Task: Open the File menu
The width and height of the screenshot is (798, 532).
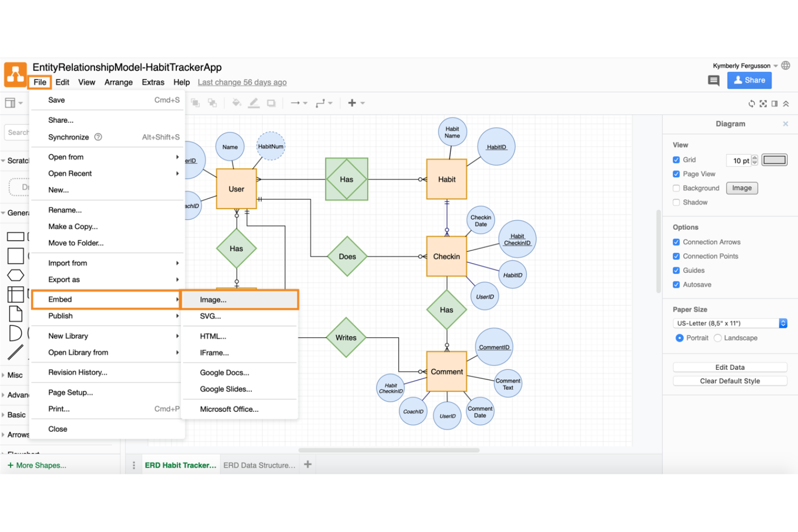Action: [40, 82]
